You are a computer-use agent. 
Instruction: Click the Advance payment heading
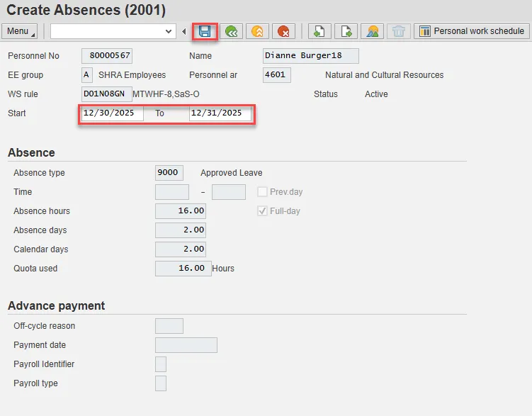(x=57, y=305)
